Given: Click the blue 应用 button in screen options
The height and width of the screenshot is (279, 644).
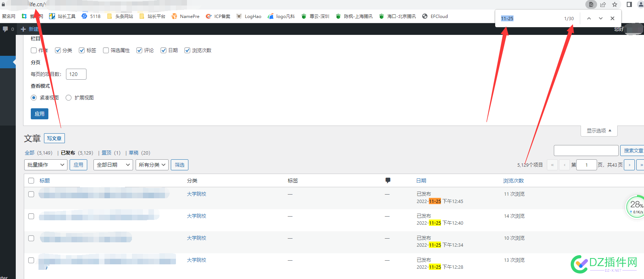Looking at the screenshot, I should click(x=40, y=114).
